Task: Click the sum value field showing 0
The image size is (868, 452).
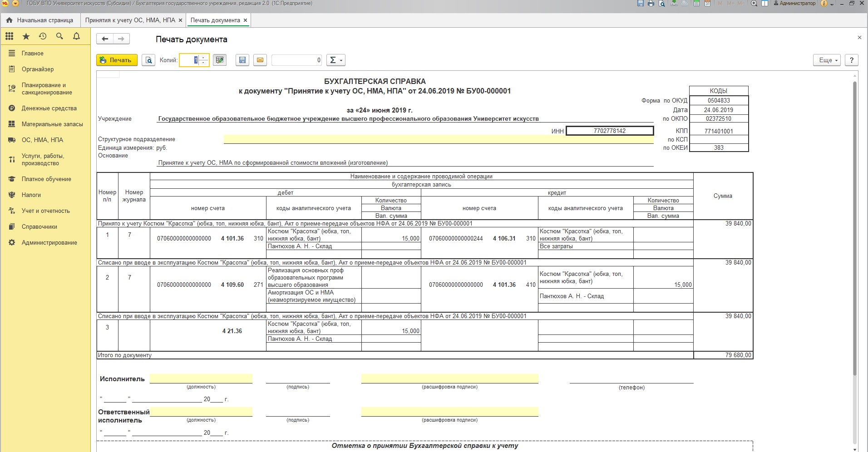Action: [x=297, y=60]
